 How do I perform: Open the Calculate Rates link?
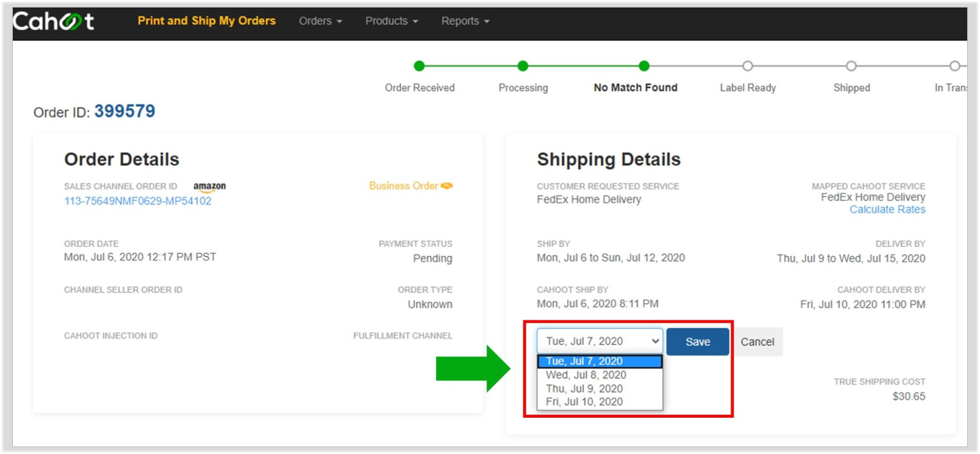[887, 210]
